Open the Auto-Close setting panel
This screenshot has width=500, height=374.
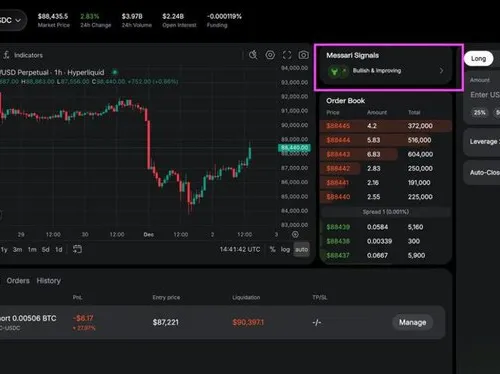coord(482,173)
